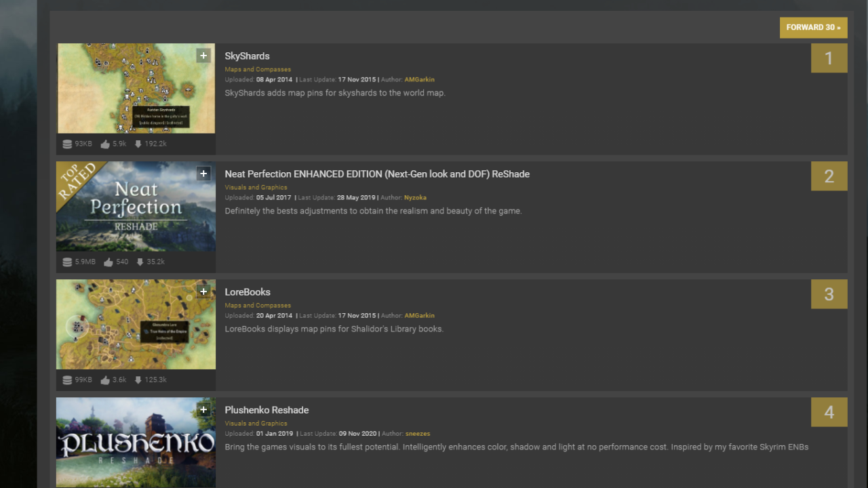Click rank badge number 4
Screen dimensions: 868x488
click(x=829, y=412)
